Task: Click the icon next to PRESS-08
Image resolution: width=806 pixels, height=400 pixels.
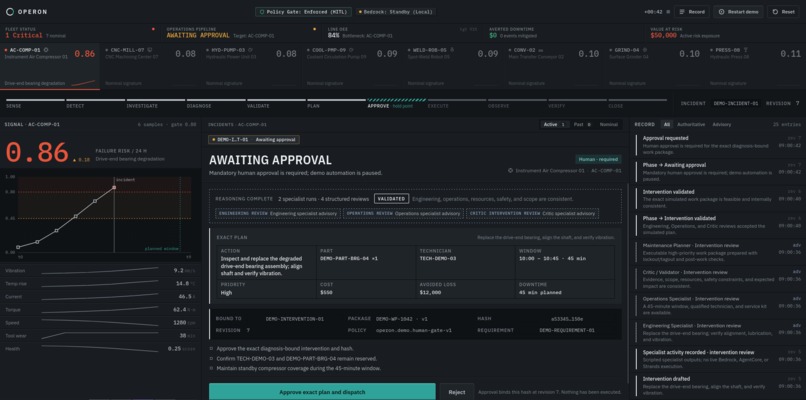Action: pyautogui.click(x=745, y=50)
